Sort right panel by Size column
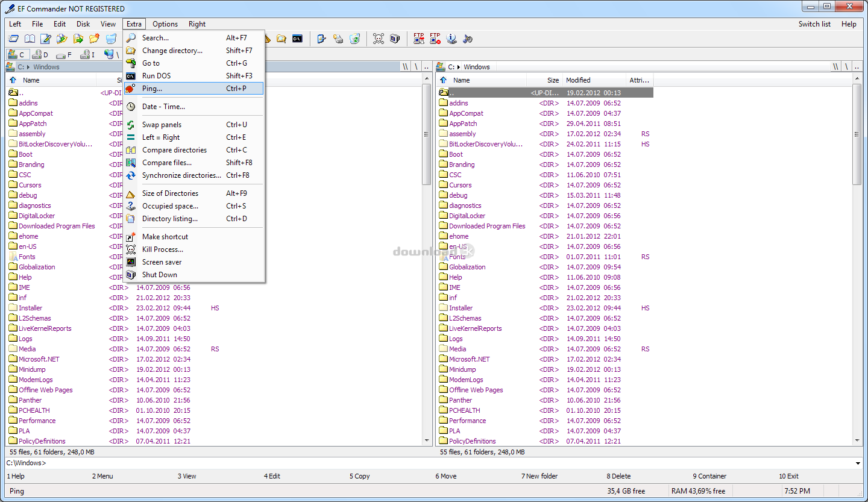Viewport: 868px width, 502px height. pos(544,80)
